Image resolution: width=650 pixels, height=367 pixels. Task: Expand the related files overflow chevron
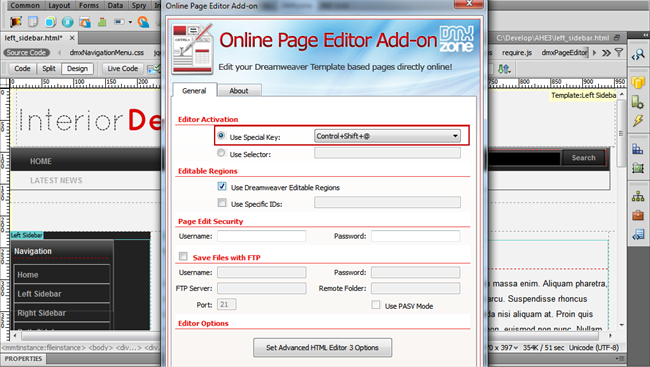[606, 53]
